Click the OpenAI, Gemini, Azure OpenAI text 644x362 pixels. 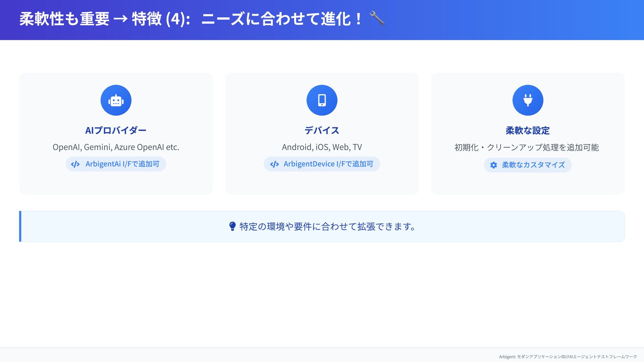coord(116,147)
